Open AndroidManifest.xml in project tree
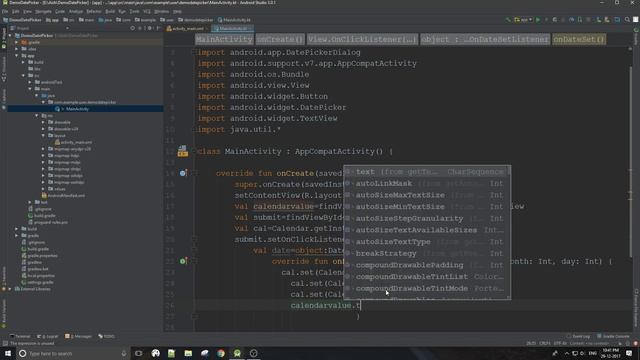The width and height of the screenshot is (640, 360). [x=63, y=196]
